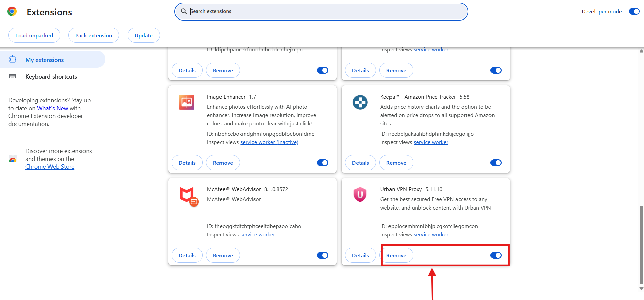Click Load unpacked button
The width and height of the screenshot is (644, 300).
pyautogui.click(x=34, y=35)
